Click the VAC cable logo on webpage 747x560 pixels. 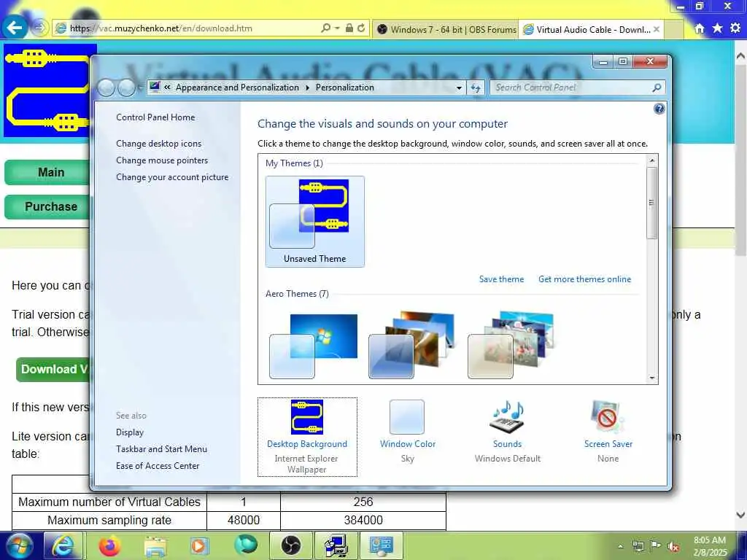47,90
